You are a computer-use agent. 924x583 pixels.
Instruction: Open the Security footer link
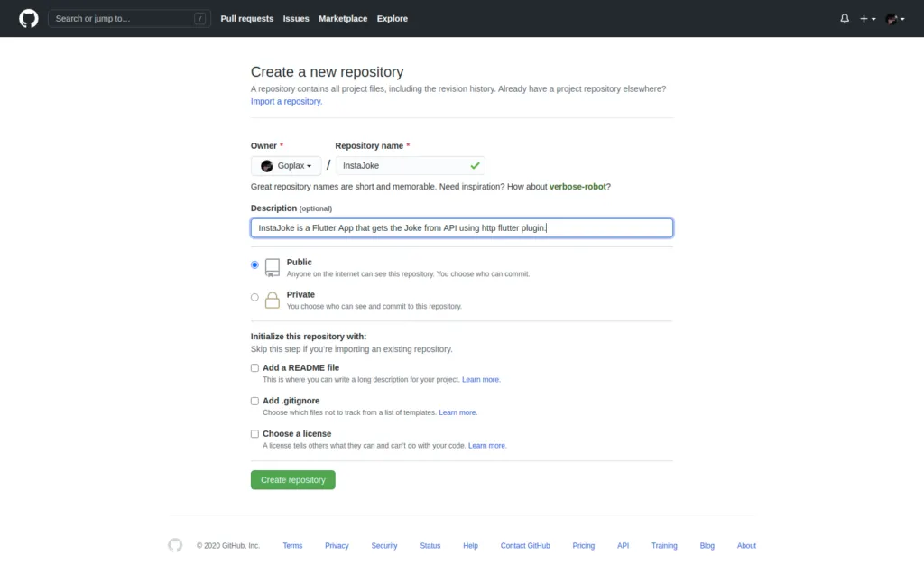tap(384, 546)
